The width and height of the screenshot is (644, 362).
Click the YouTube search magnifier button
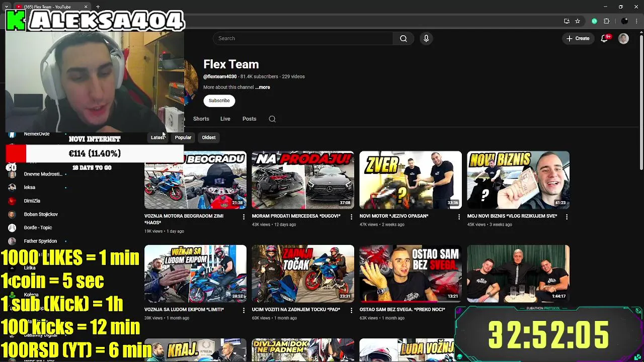(x=404, y=38)
